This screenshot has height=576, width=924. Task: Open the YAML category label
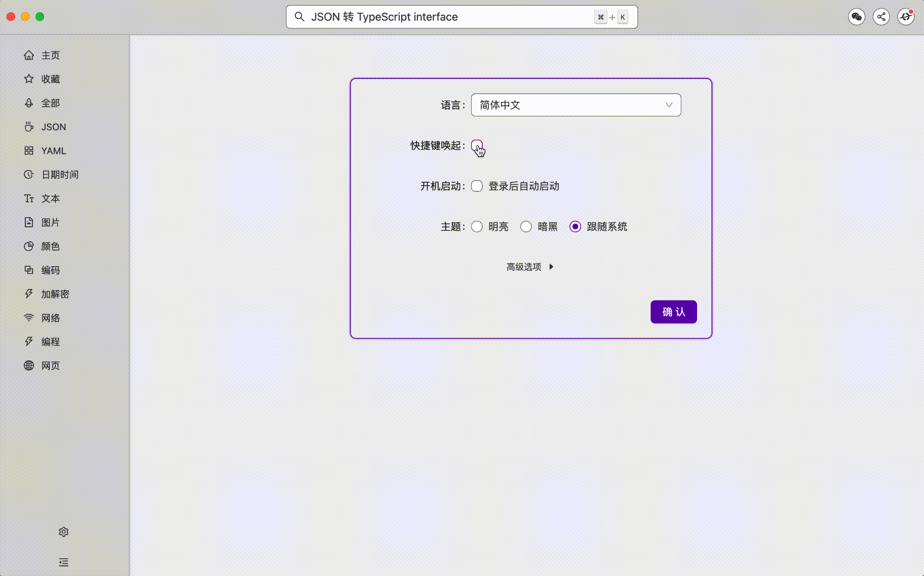click(x=54, y=150)
